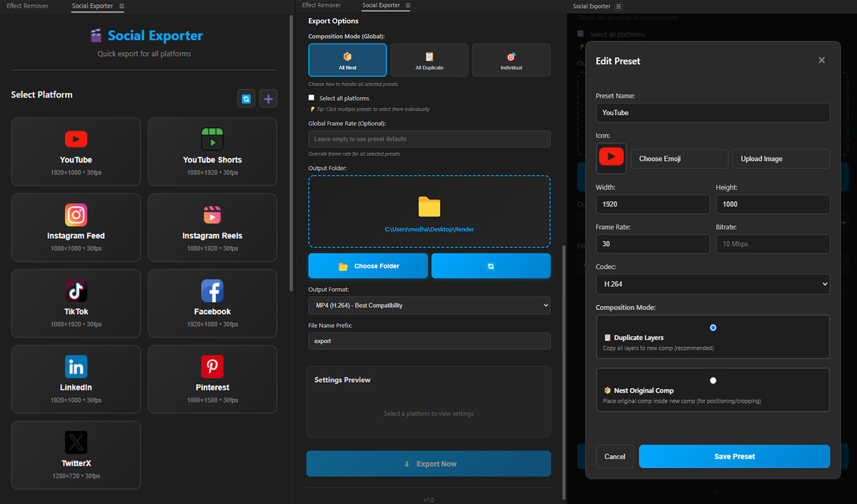The image size is (857, 504).
Task: Focus the Height field showing 1080
Action: [773, 204]
